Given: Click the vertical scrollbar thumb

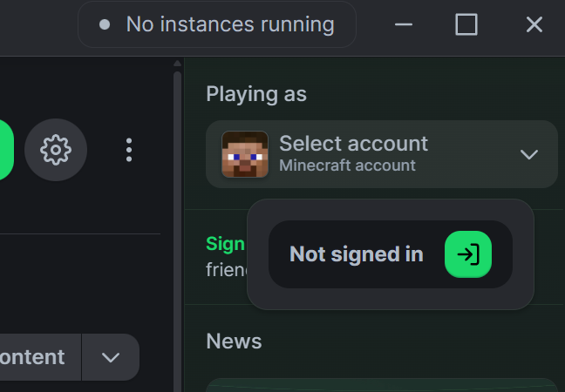Looking at the screenshot, I should click(x=178, y=218).
